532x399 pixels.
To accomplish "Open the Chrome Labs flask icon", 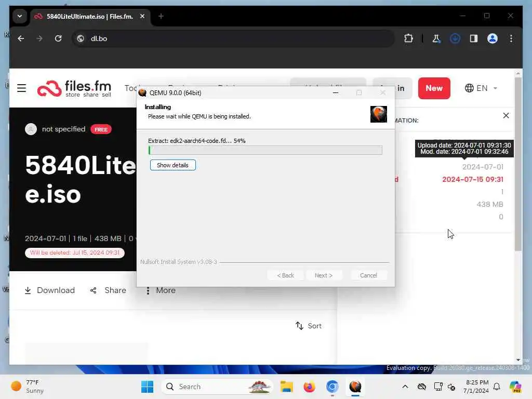I will tap(436, 38).
